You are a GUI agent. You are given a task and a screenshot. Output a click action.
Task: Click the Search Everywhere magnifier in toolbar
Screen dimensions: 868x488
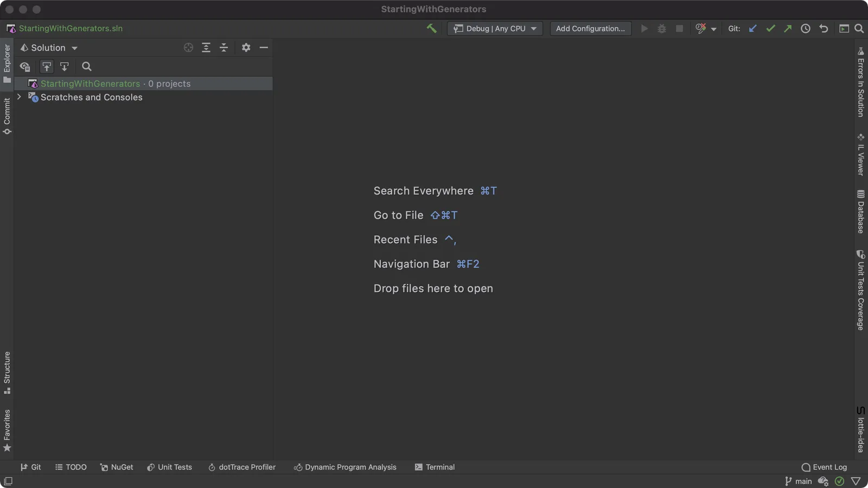[859, 28]
